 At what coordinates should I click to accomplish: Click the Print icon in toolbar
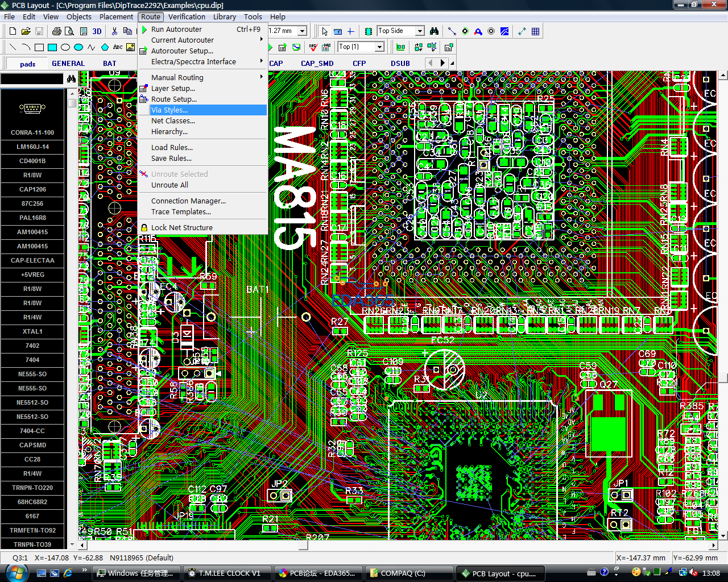57,31
